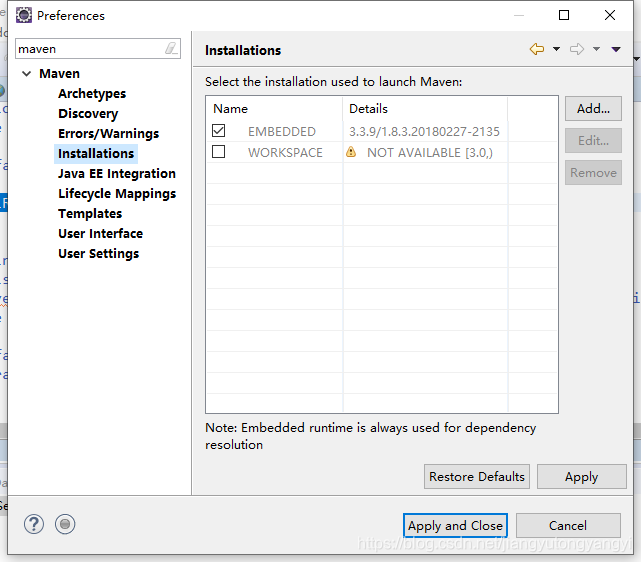Click the Cancel button
The height and width of the screenshot is (562, 641).
pyautogui.click(x=568, y=526)
